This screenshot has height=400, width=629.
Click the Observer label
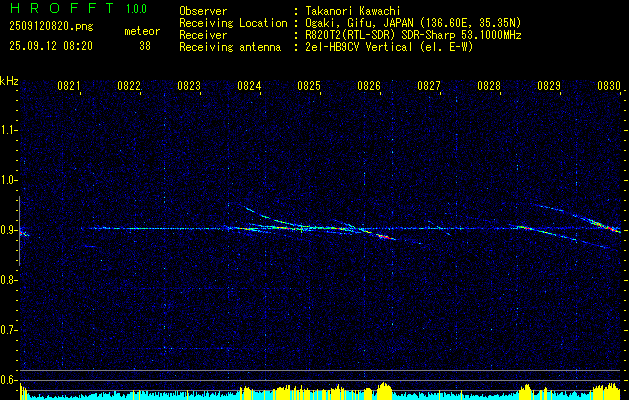[x=203, y=11]
